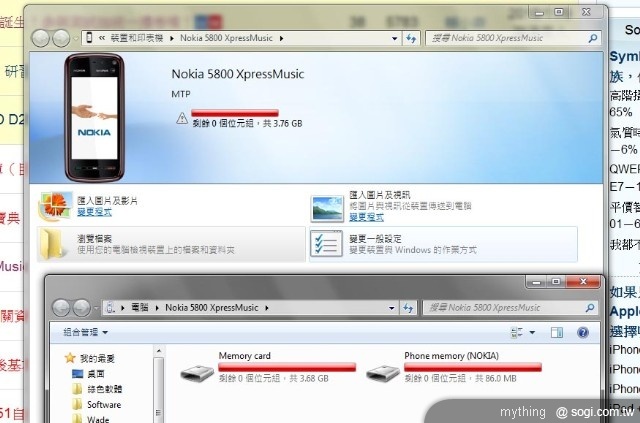Click 變更程式 link under 匯入圖片及視訊
Viewport: 640px width, 423px height.
pos(366,217)
